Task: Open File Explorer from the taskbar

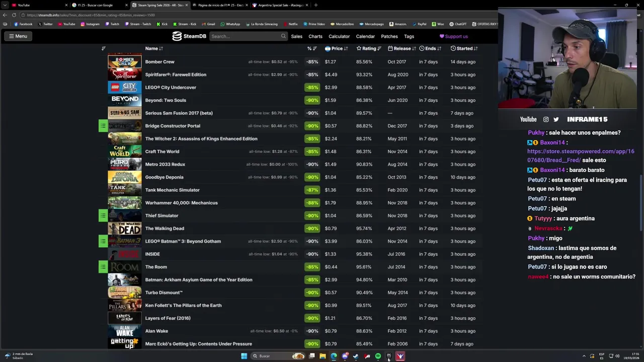Action: point(323,356)
